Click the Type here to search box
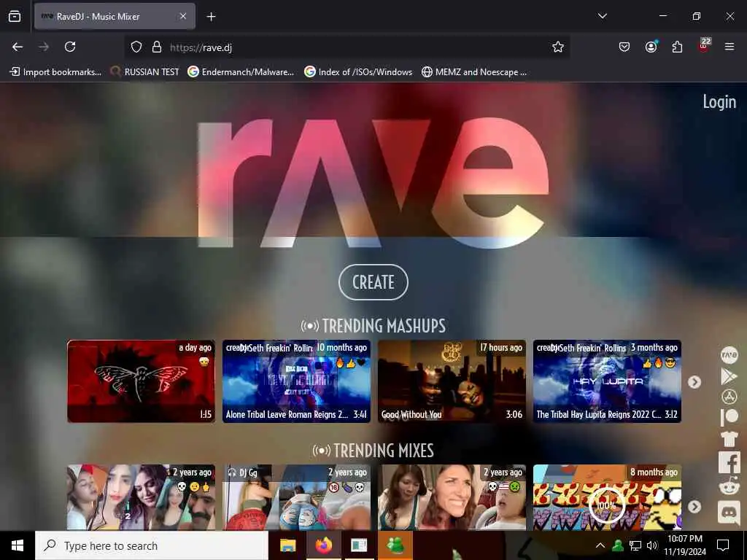 point(152,545)
